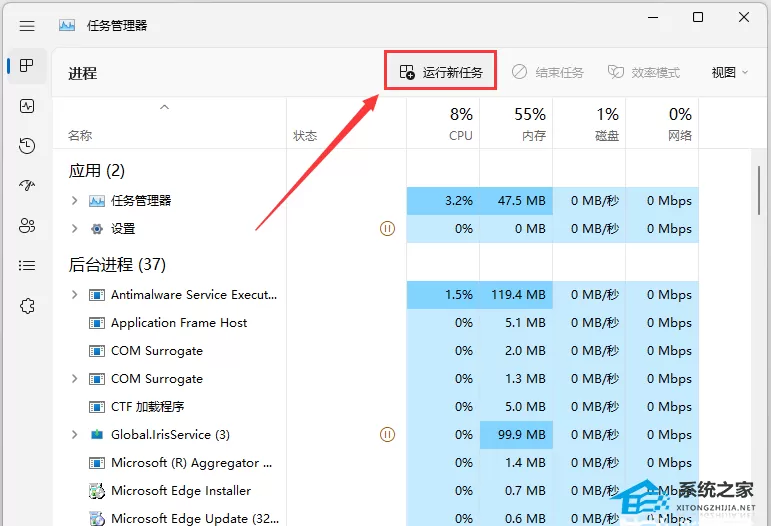The image size is (771, 526).
Task: Select the Processes sidebar icon
Action: pyautogui.click(x=27, y=65)
